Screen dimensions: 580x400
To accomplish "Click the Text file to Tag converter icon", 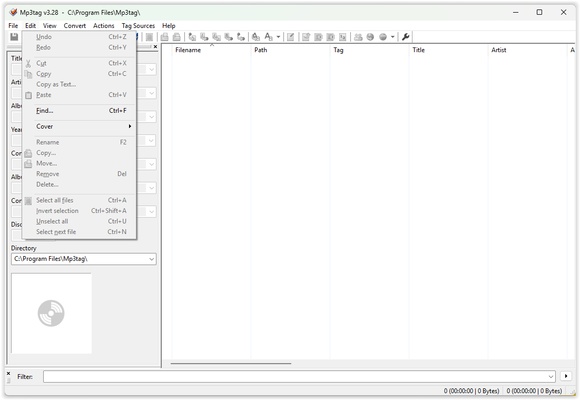I will (229, 37).
